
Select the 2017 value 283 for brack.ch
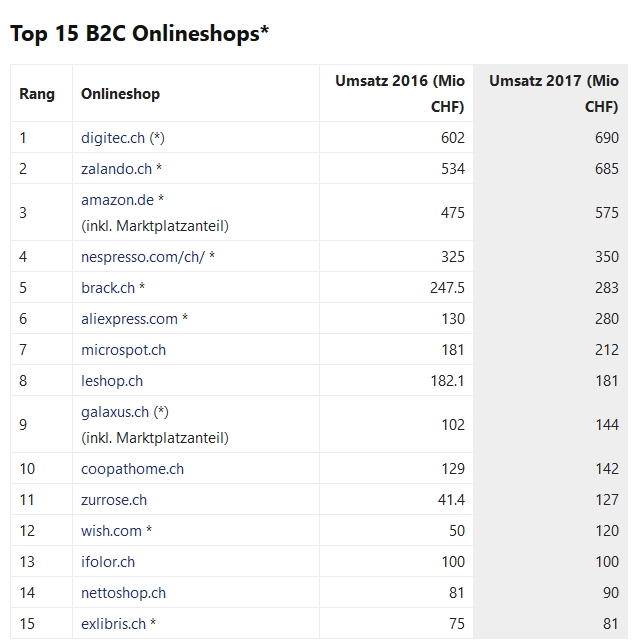point(607,288)
